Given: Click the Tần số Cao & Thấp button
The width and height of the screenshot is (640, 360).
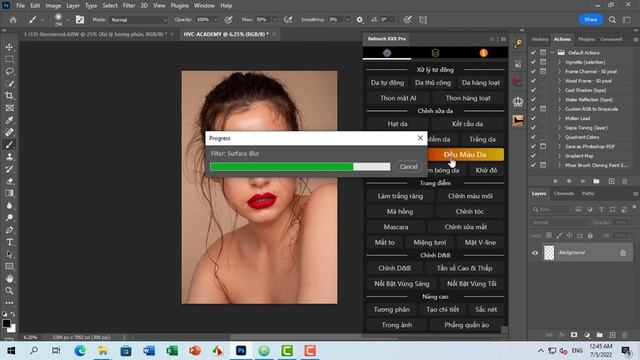Looking at the screenshot, I should pyautogui.click(x=464, y=268).
